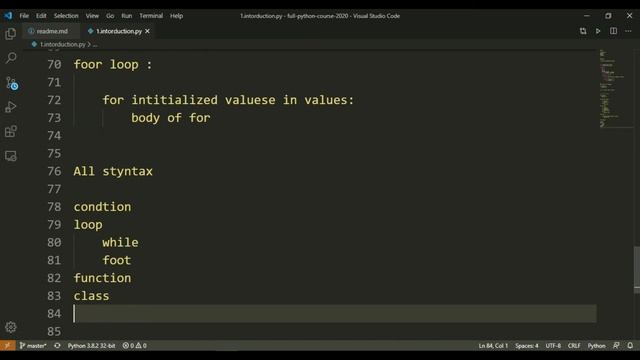Click the 1.intorduction.py breadcrumb
Screen dimensions: 640x360
coord(62,44)
